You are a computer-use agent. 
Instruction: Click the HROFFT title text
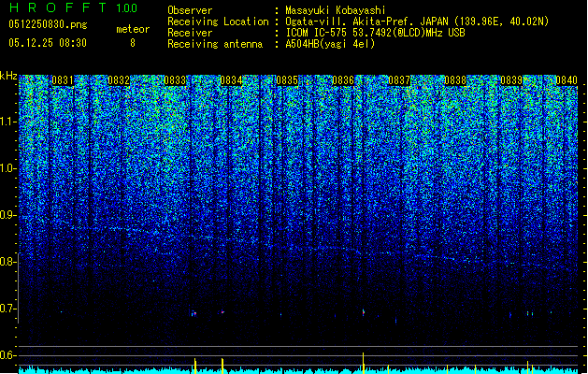(x=58, y=7)
